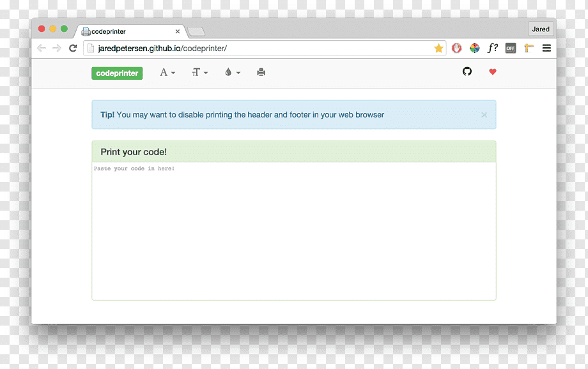This screenshot has width=588, height=369.
Task: Click the colorful pinwheel extension icon
Action: (x=475, y=48)
